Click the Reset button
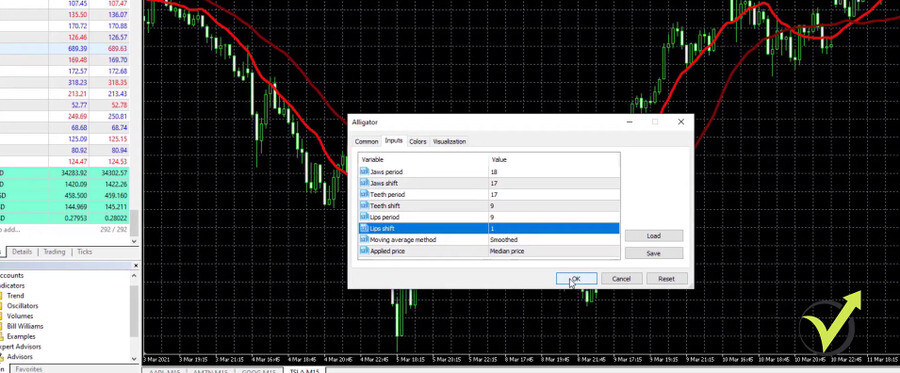The image size is (900, 373). [666, 278]
